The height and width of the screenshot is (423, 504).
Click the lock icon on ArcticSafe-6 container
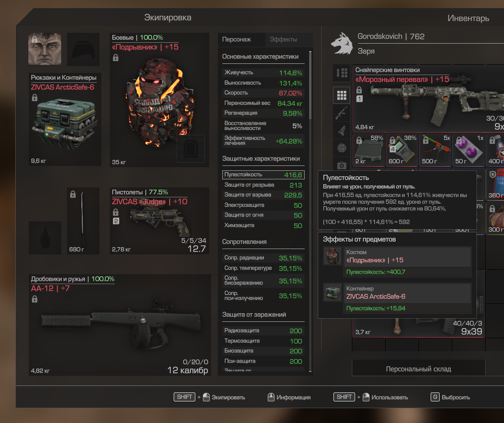tap(35, 97)
